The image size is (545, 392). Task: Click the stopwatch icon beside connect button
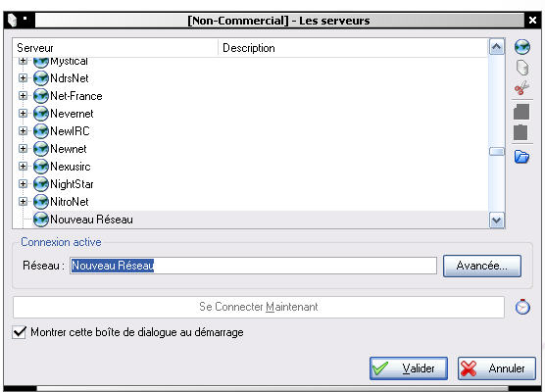coord(522,307)
